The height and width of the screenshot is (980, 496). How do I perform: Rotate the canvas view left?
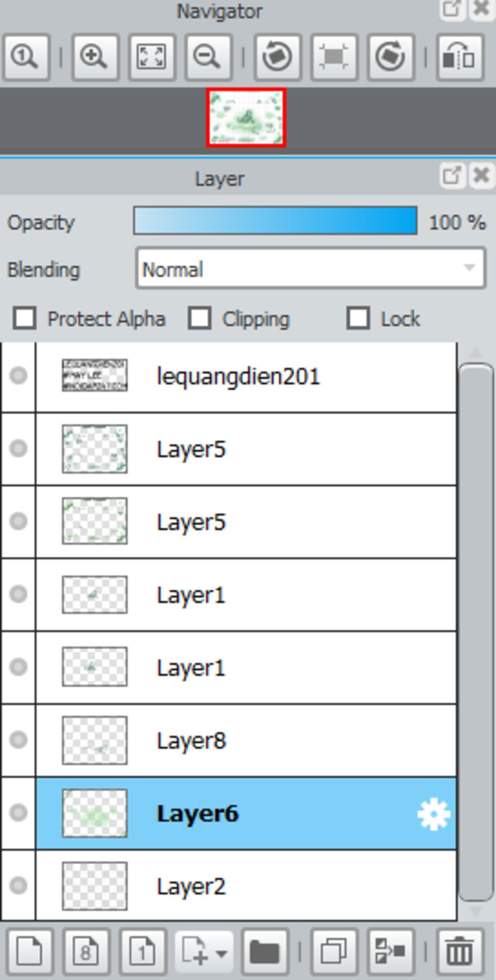(277, 57)
